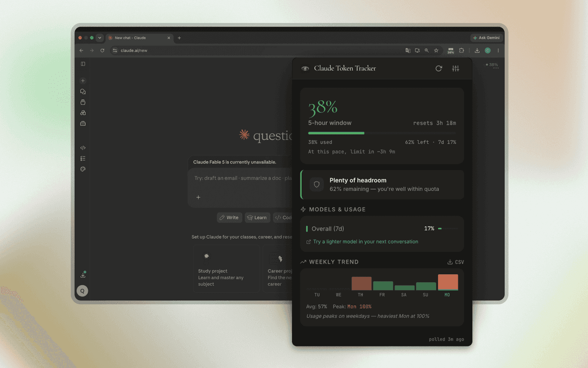Open the tab search dropdown chevron
Image resolution: width=588 pixels, height=368 pixels.
pyautogui.click(x=99, y=38)
